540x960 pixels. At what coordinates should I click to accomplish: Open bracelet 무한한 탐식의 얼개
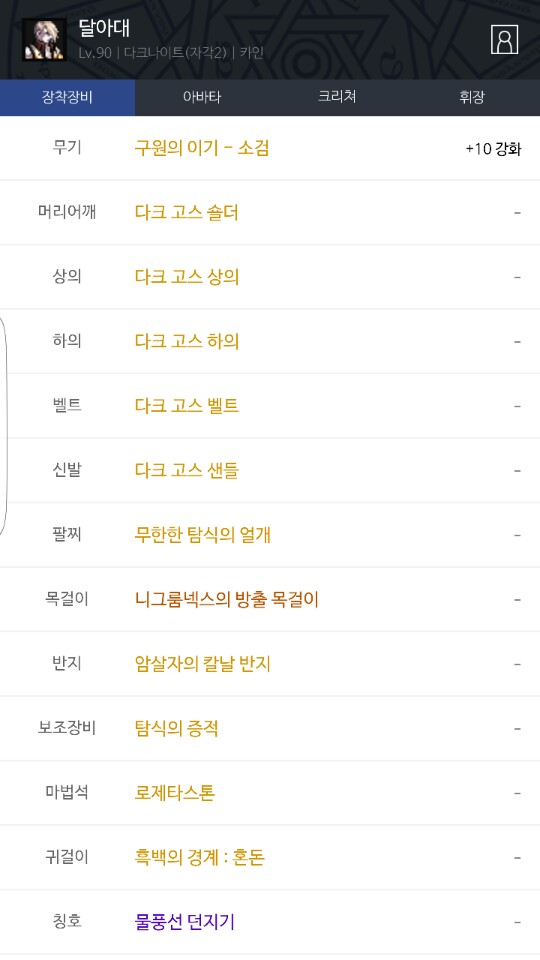click(203, 534)
